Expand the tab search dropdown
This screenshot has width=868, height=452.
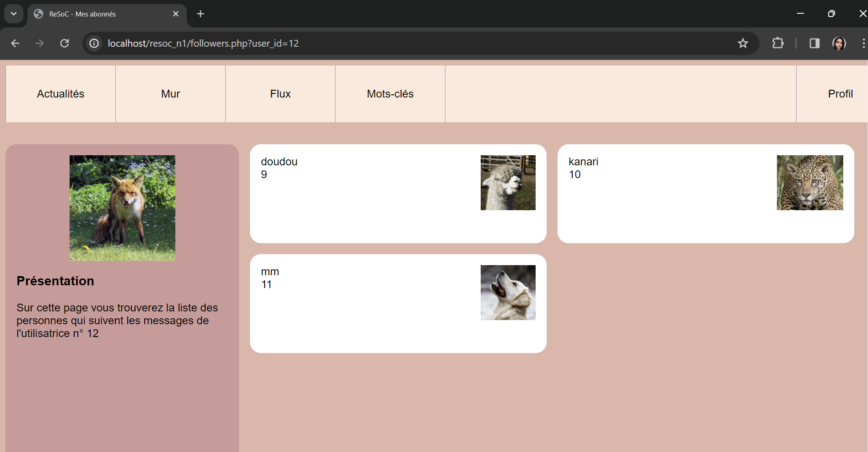[14, 14]
